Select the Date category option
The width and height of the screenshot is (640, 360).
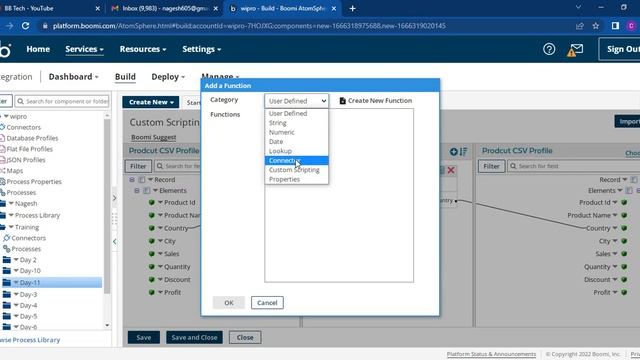coord(296,142)
